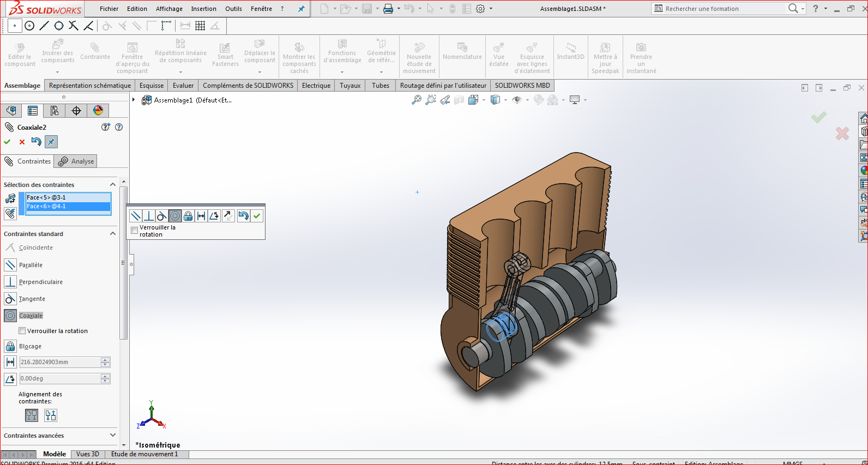Viewport: 868px width, 465px height.
Task: Expand Contraintes avancées section
Action: [113, 435]
